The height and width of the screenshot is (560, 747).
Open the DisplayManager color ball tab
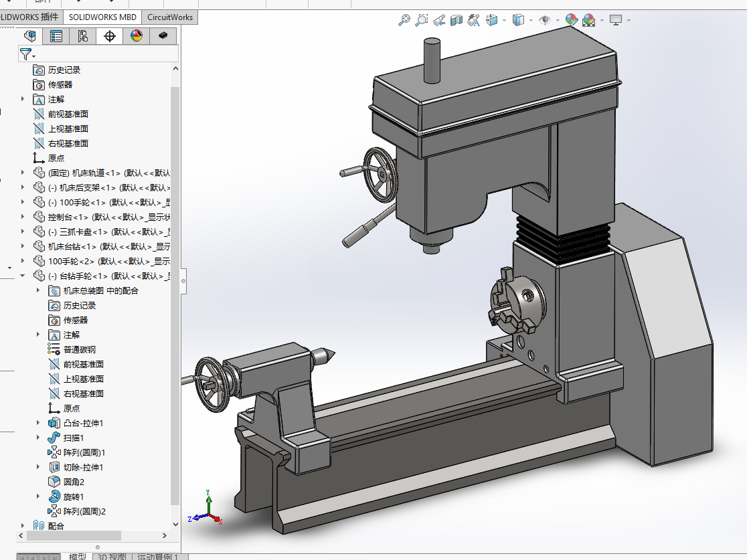point(137,36)
